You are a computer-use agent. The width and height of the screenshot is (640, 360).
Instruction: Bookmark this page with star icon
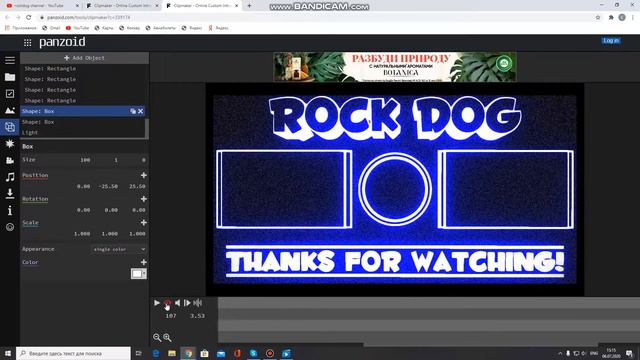598,18
